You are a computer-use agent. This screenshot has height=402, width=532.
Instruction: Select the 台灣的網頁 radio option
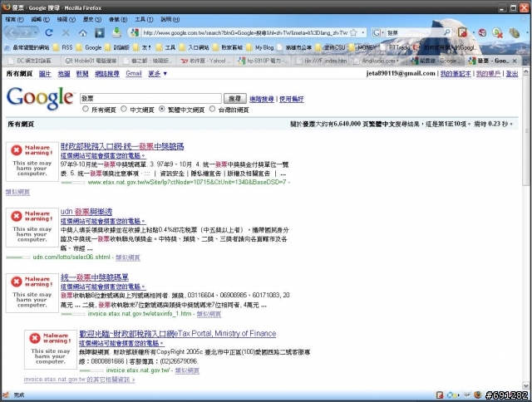(213, 109)
